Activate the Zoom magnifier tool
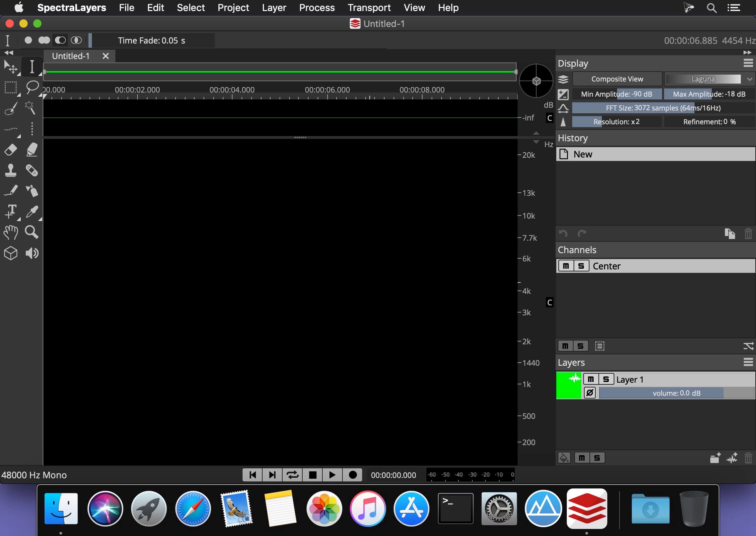The image size is (756, 536). (31, 232)
